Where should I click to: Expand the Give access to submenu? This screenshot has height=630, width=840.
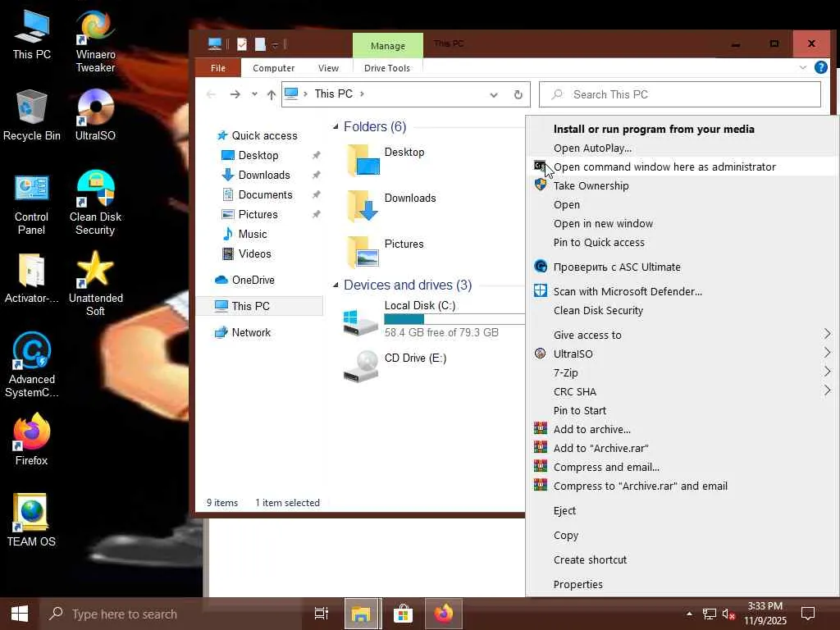[827, 335]
